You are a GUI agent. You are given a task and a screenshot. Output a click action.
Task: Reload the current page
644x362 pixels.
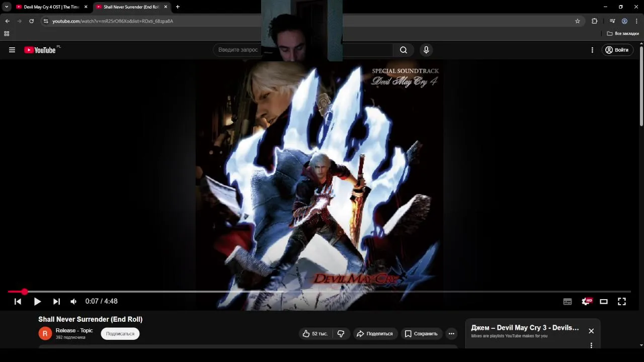pos(31,21)
